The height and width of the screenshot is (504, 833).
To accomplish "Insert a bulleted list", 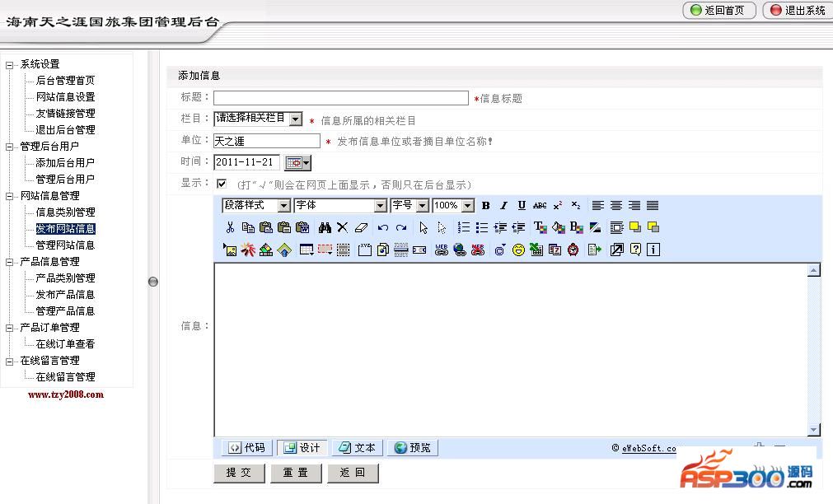I will (482, 227).
